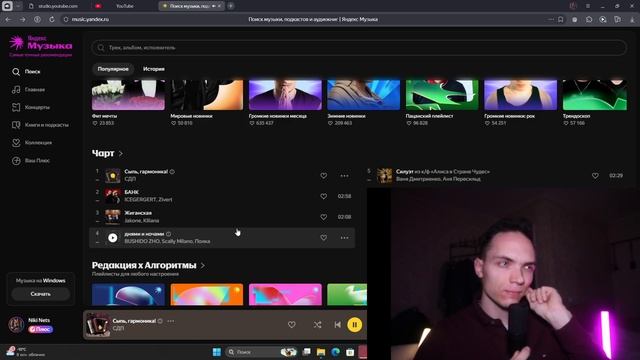Go back in the browser
The height and width of the screenshot is (360, 640).
coord(9,19)
